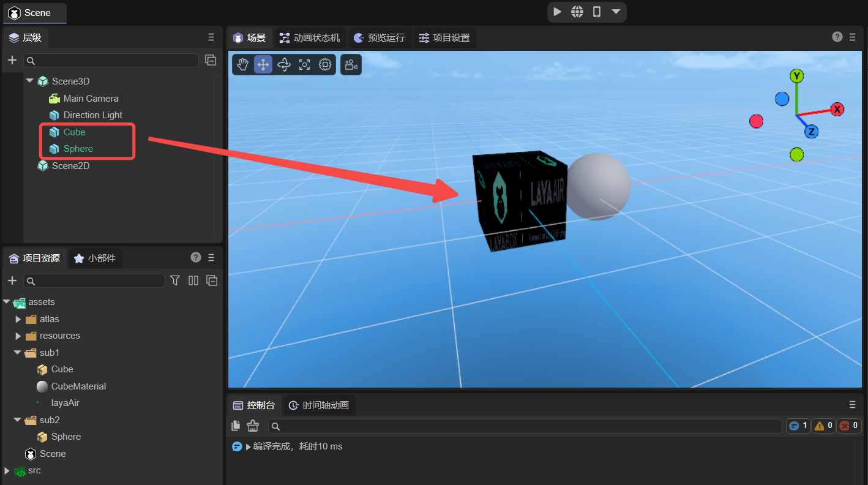The height and width of the screenshot is (485, 868).
Task: Select the Main Camera node in hierarchy
Action: (91, 98)
